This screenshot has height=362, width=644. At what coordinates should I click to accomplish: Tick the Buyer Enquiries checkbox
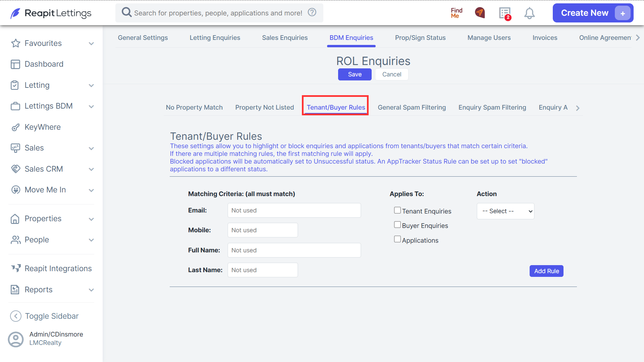397,225
